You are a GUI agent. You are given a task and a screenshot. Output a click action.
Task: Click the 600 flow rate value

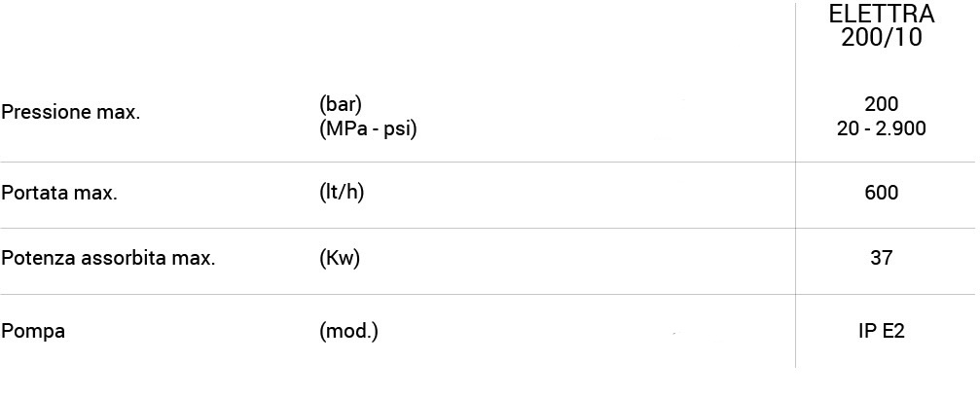click(881, 193)
